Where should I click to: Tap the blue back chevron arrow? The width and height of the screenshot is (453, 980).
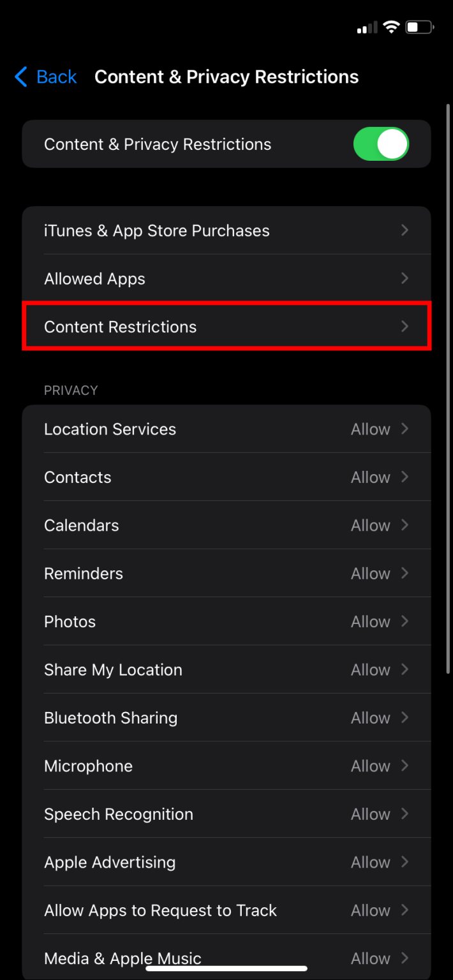19,77
